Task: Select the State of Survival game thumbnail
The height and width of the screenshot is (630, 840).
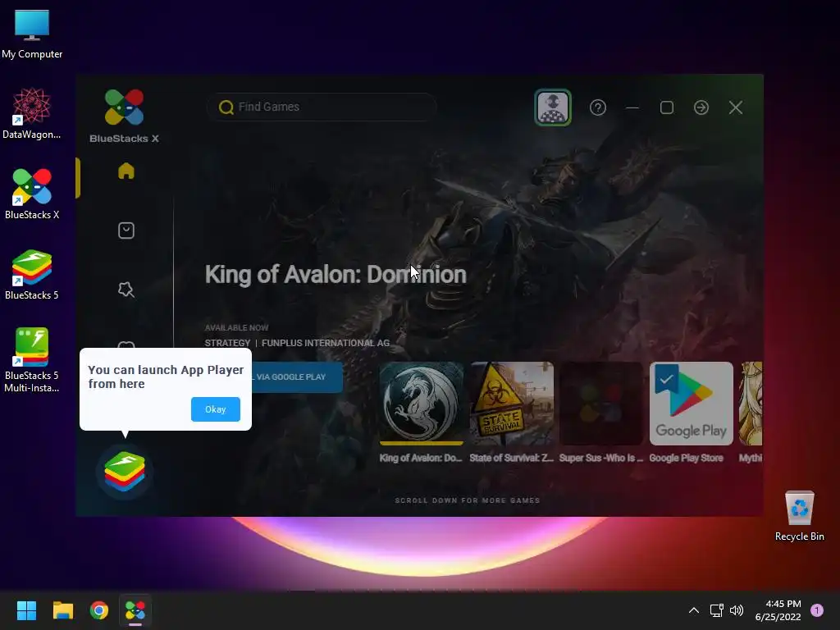Action: click(x=512, y=404)
